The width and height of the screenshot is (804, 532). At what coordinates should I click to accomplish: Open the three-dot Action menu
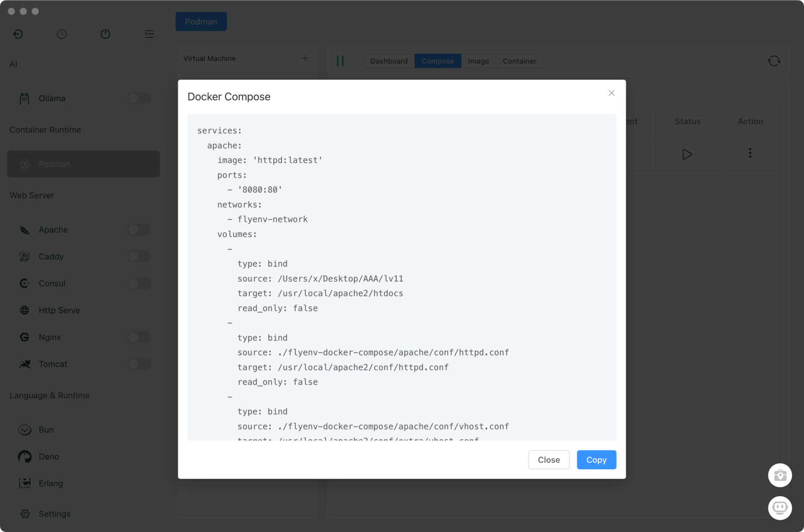pyautogui.click(x=750, y=153)
